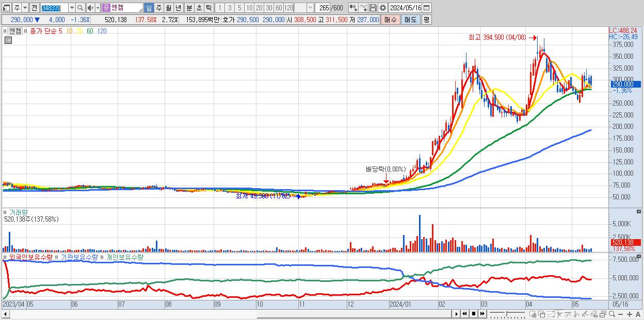Toggle the 외국인보유수량 legend box
The width and height of the screenshot is (644, 320).
click(x=5, y=257)
